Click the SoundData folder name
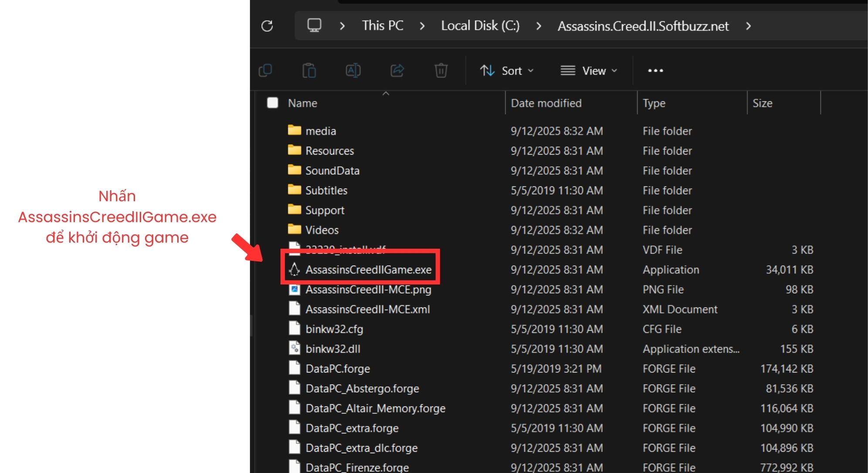 point(332,170)
